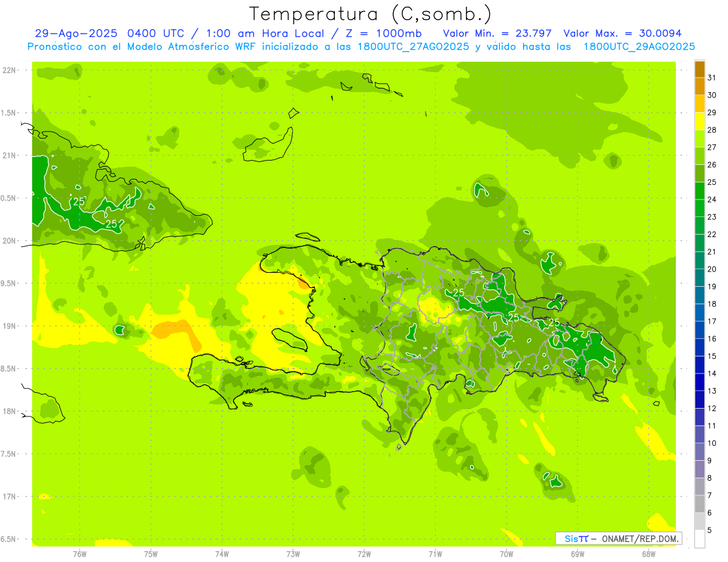Click legend value 12
Image resolution: width=728 pixels, height=562 pixels.
pos(712,409)
